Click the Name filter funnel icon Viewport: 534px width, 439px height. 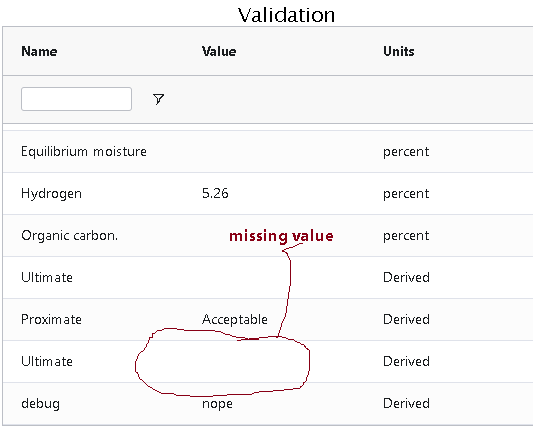[x=158, y=99]
